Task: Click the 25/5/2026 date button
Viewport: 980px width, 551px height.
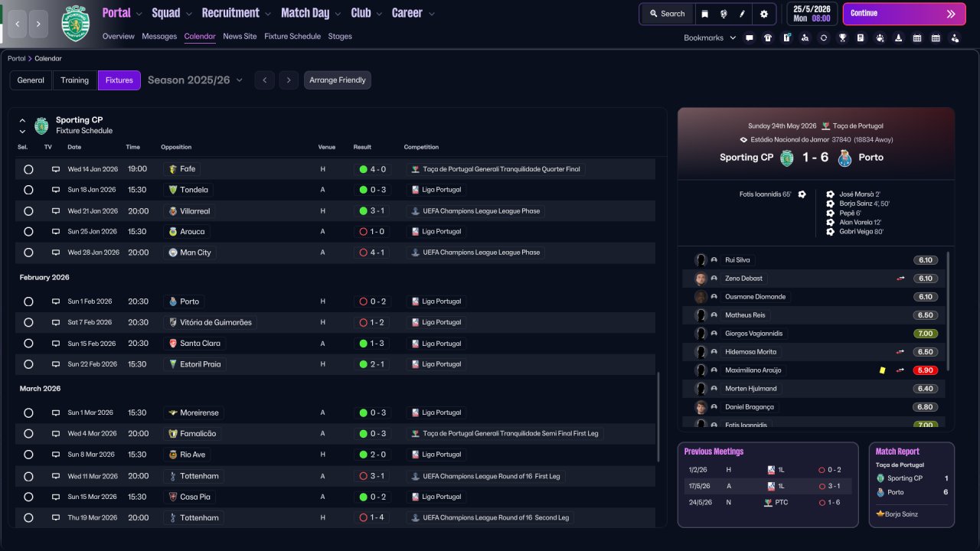Action: (x=812, y=14)
